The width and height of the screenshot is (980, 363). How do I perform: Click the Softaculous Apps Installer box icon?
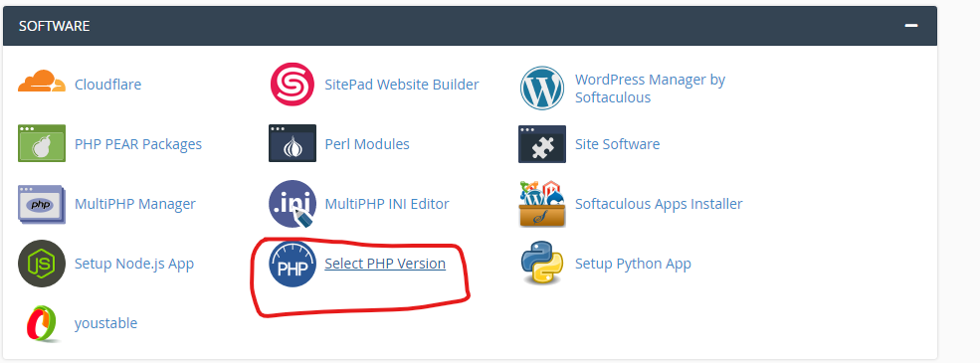[542, 204]
